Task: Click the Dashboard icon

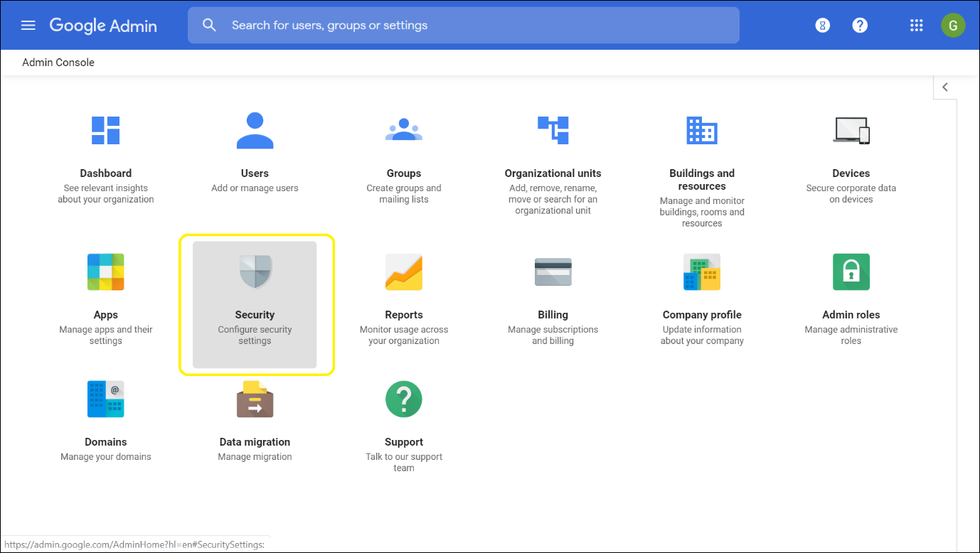Action: pyautogui.click(x=106, y=130)
